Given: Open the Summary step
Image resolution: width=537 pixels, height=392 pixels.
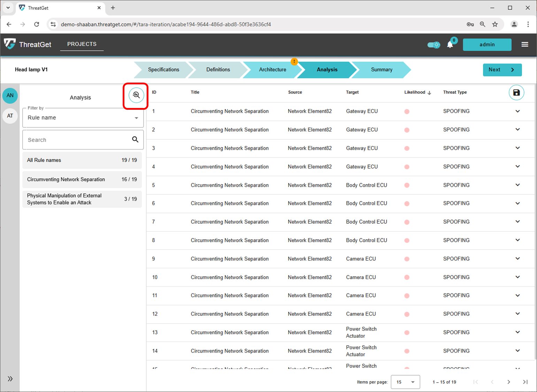Looking at the screenshot, I should pos(381,70).
